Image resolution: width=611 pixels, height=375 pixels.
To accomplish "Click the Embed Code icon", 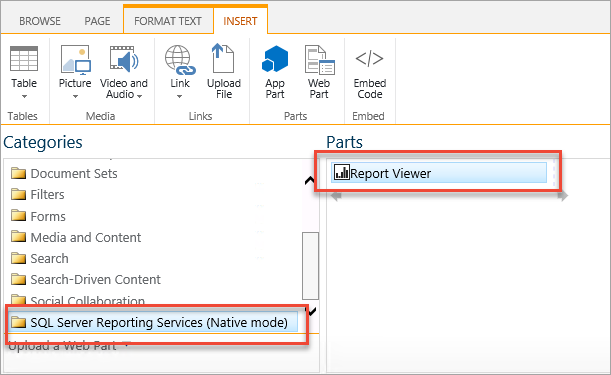I will (369, 58).
